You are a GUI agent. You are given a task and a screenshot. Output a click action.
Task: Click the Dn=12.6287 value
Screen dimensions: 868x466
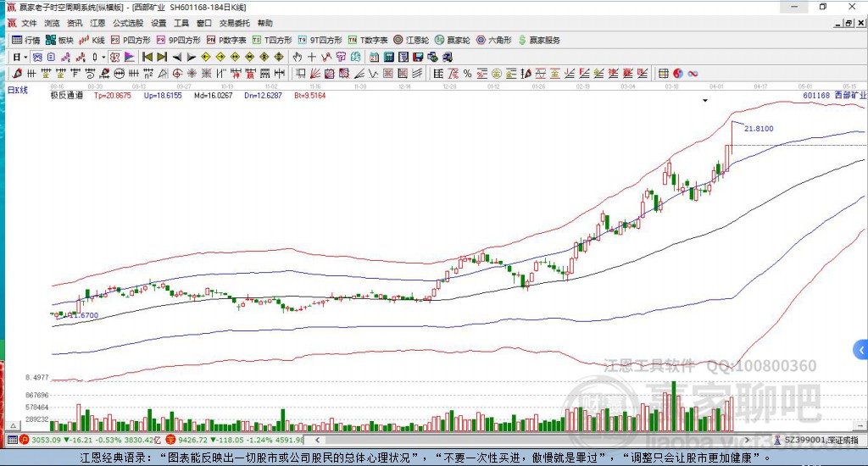click(x=263, y=95)
